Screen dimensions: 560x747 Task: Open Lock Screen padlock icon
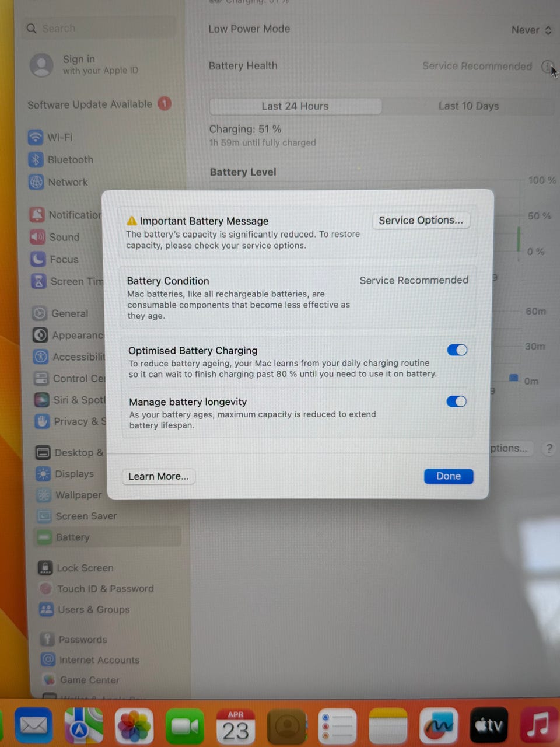[45, 567]
